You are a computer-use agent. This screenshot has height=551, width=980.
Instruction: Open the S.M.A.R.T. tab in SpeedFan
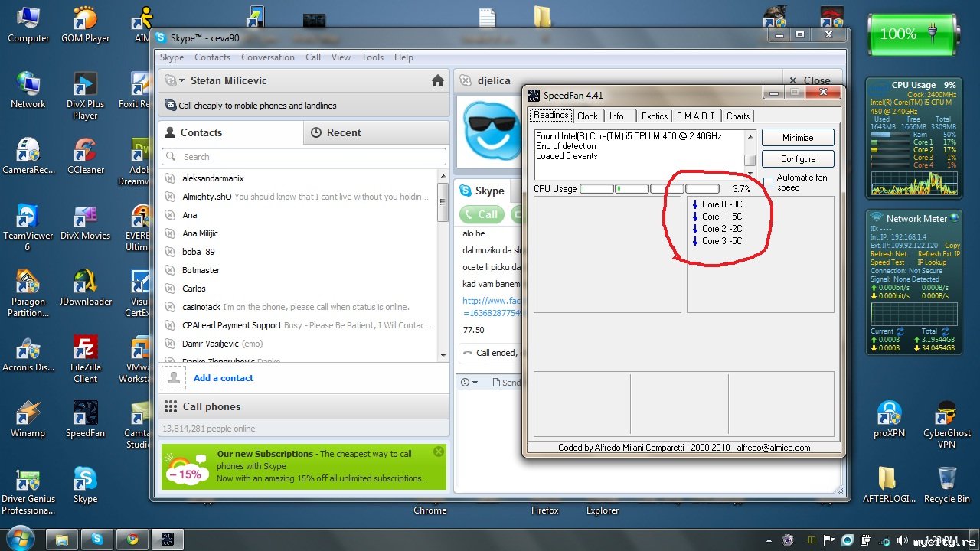(697, 116)
